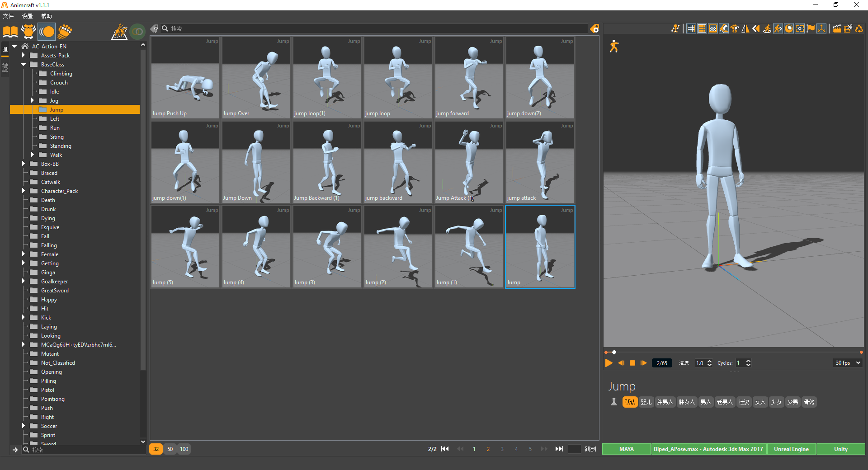Collapse the AC_Action_EN root node
868x470 pixels.
(14, 46)
